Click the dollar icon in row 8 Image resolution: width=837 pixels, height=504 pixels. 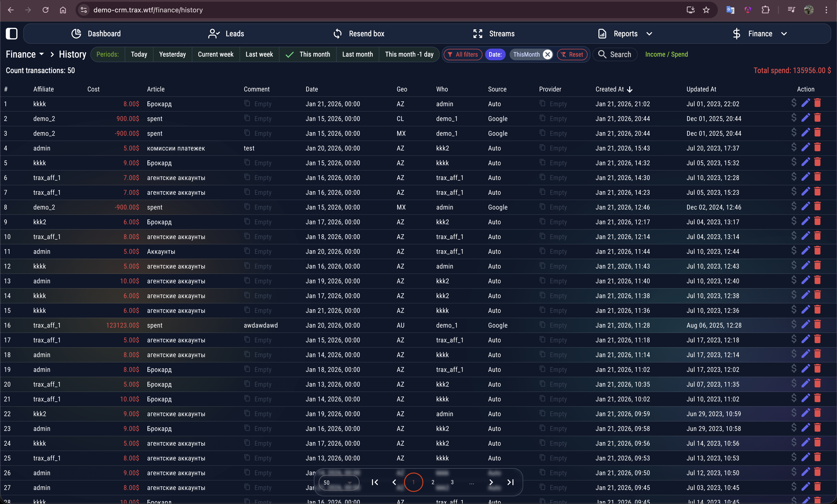point(793,206)
